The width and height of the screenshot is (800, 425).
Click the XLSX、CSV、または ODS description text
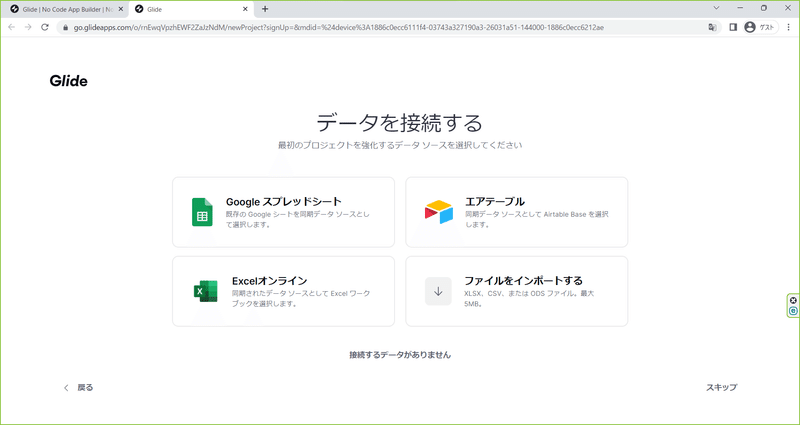(x=529, y=299)
